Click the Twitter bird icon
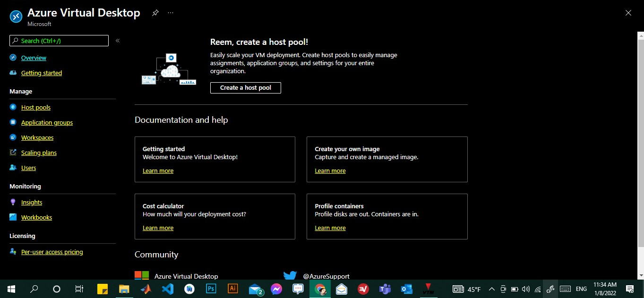 290,275
